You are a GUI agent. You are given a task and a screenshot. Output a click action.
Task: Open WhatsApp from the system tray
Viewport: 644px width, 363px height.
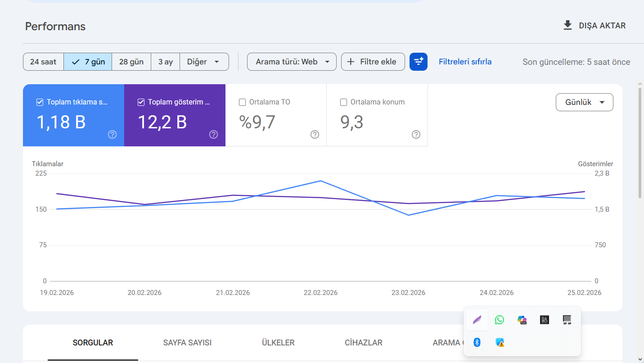(x=500, y=320)
